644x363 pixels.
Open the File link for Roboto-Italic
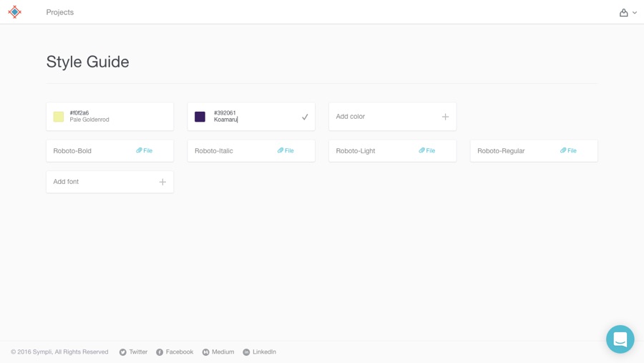pos(286,150)
